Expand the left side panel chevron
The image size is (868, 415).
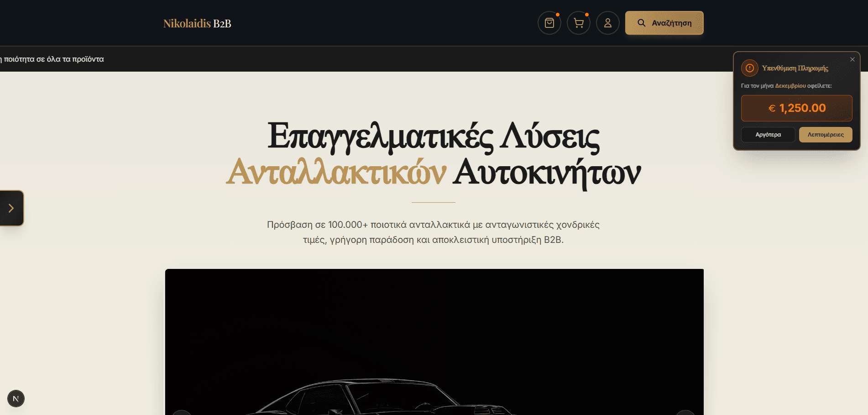coord(11,208)
